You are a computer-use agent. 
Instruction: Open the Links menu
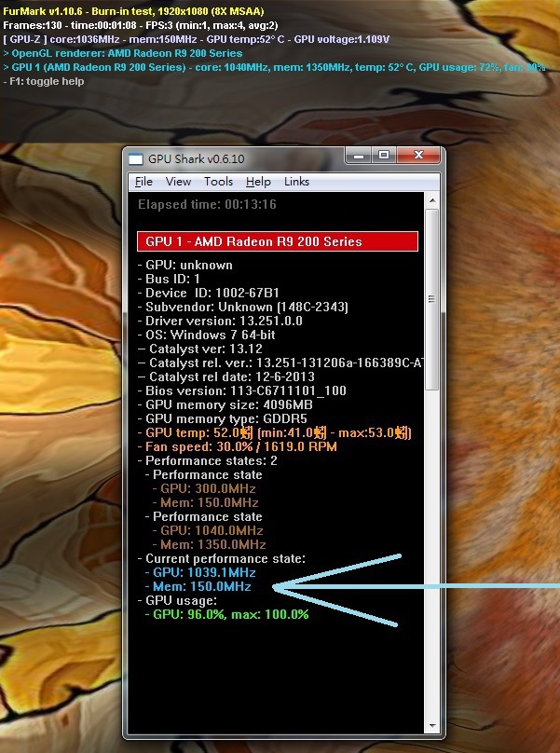click(297, 182)
